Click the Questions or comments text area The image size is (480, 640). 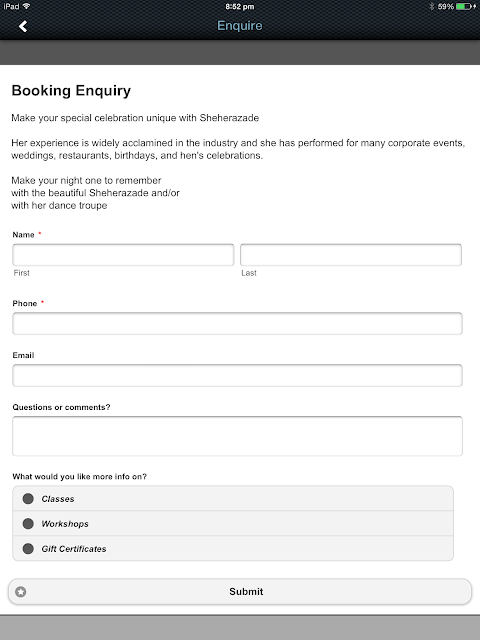(238, 436)
